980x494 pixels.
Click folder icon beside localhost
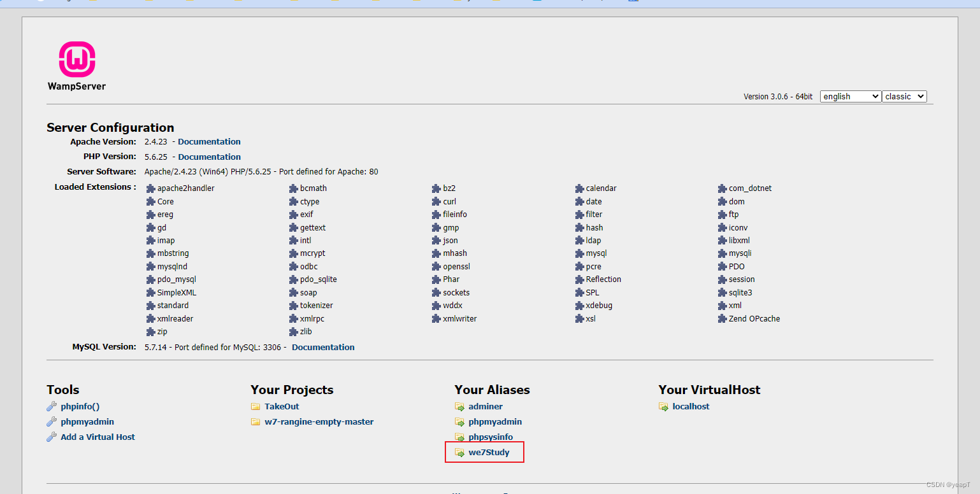663,406
